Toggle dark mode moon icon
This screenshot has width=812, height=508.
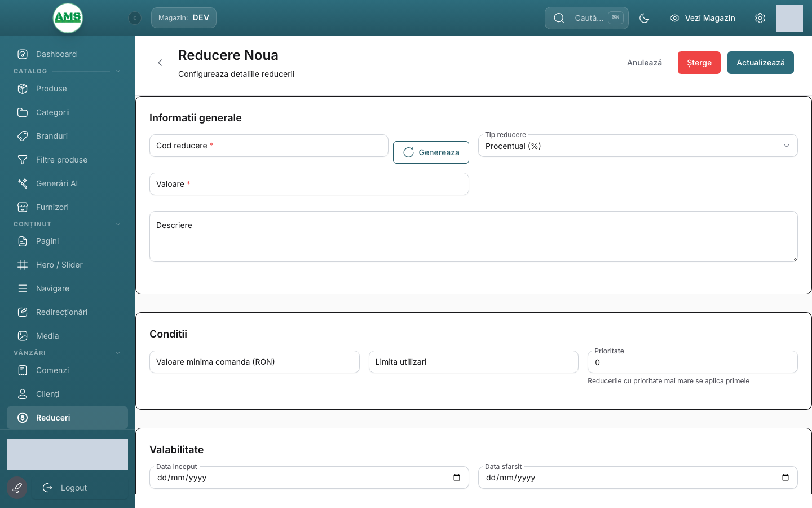645,18
